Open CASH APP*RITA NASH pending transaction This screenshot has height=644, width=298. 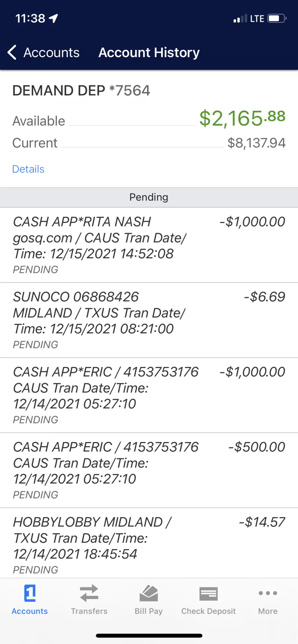coord(149,245)
